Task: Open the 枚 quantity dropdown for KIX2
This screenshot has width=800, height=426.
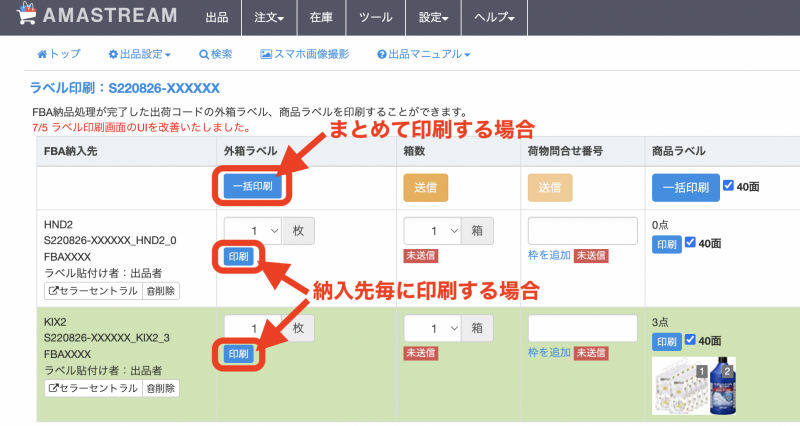Action: click(253, 328)
